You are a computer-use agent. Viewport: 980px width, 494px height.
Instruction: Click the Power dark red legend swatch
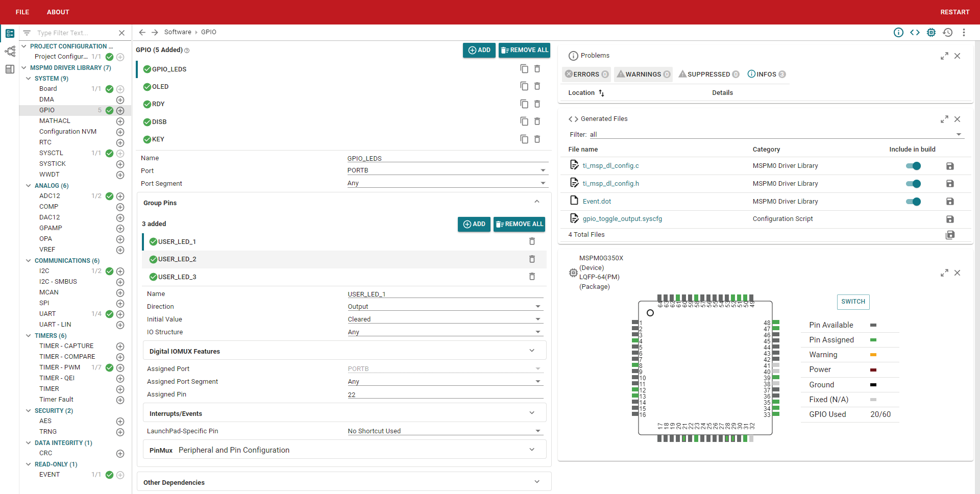coord(873,369)
